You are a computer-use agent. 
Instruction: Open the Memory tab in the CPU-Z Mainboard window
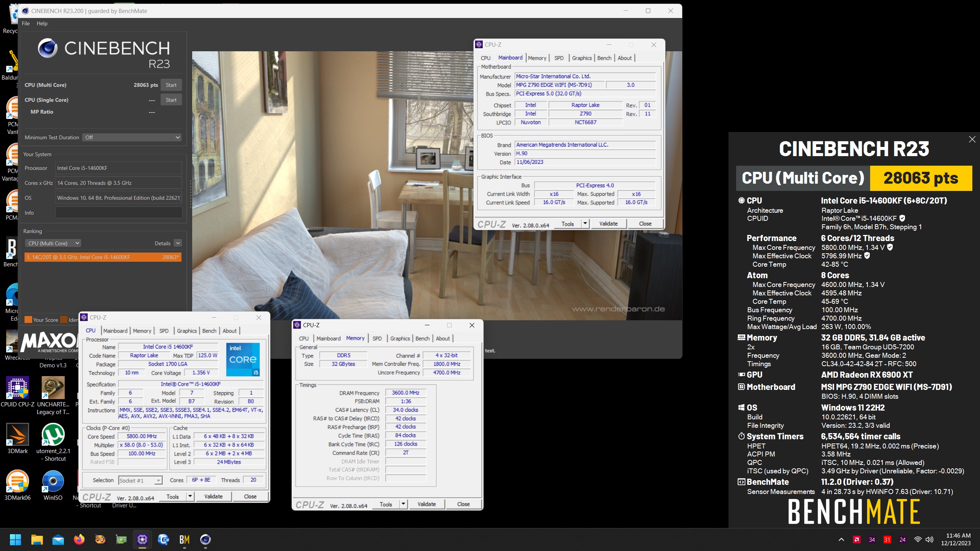point(537,58)
